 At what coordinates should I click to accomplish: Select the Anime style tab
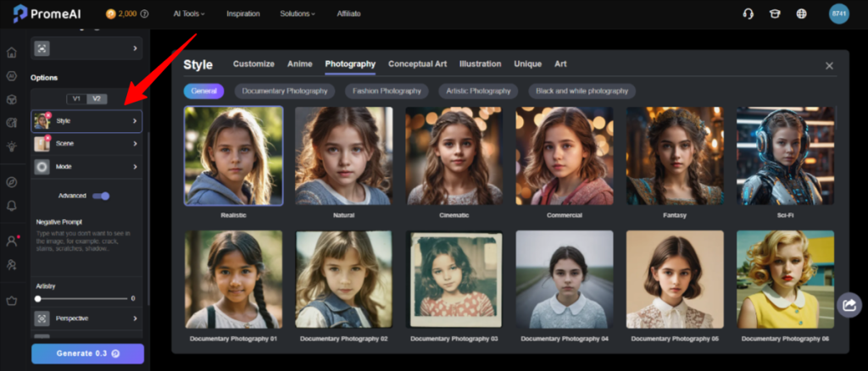tap(299, 64)
